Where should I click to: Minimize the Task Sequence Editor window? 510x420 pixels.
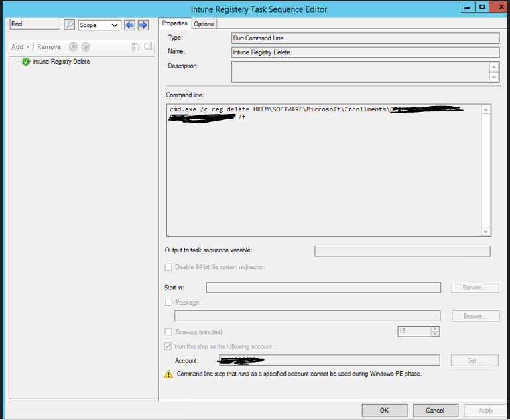[468, 7]
